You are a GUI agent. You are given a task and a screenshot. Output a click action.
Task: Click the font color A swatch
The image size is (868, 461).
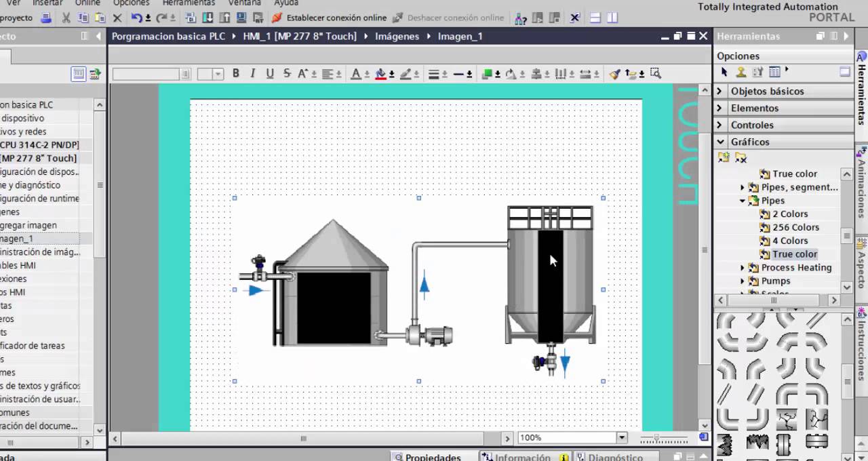356,74
